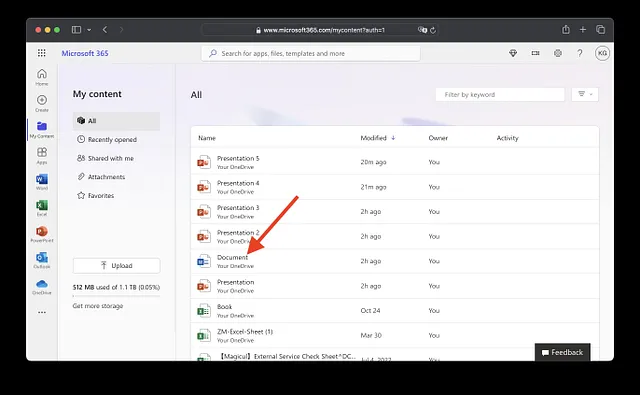
Task: Open the app launcher waffle icon
Action: pyautogui.click(x=42, y=53)
